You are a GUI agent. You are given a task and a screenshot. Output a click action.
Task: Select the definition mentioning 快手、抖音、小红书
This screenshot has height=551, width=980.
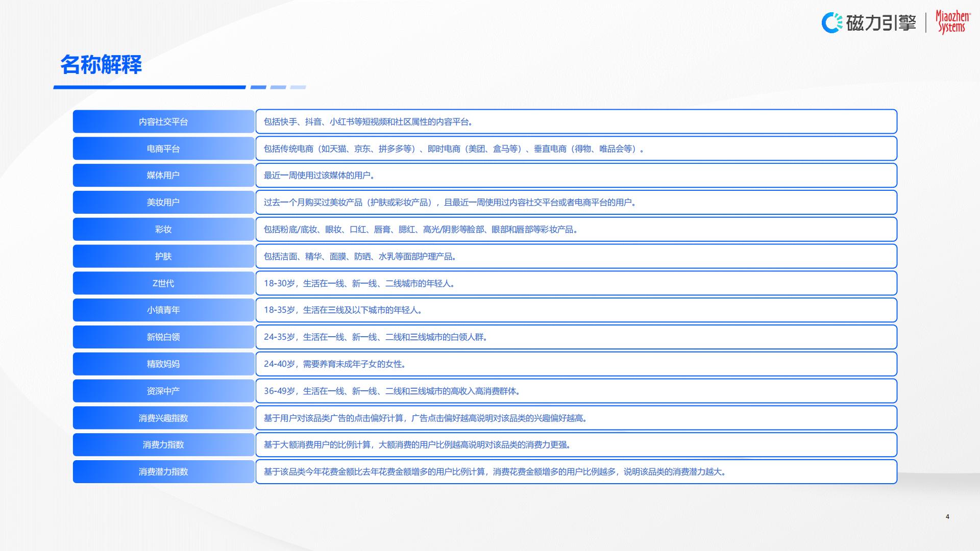point(370,122)
